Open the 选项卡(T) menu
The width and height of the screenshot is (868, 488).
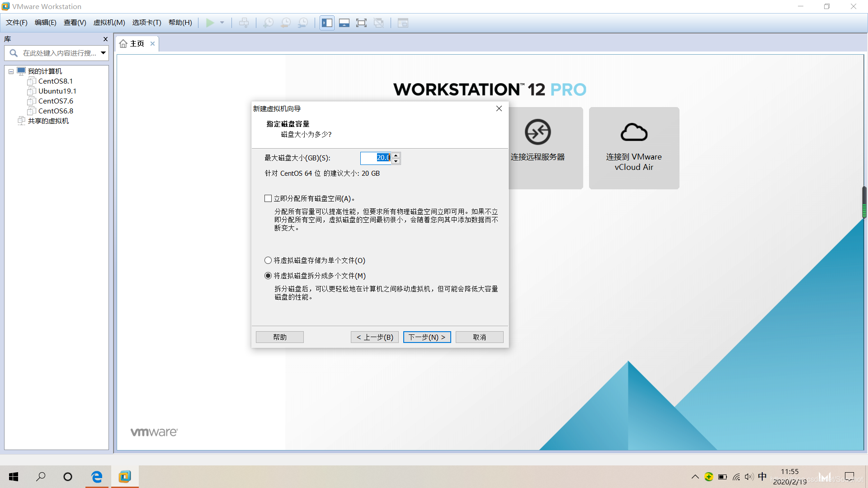(147, 23)
